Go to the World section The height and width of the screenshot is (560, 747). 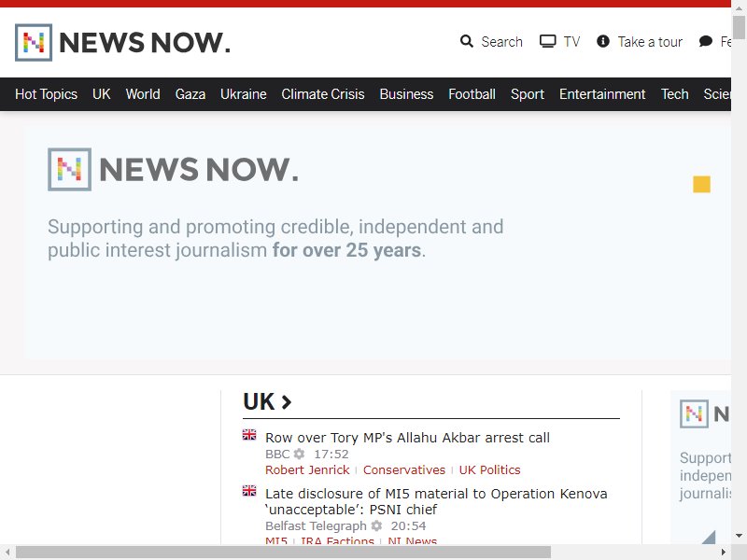point(143,94)
